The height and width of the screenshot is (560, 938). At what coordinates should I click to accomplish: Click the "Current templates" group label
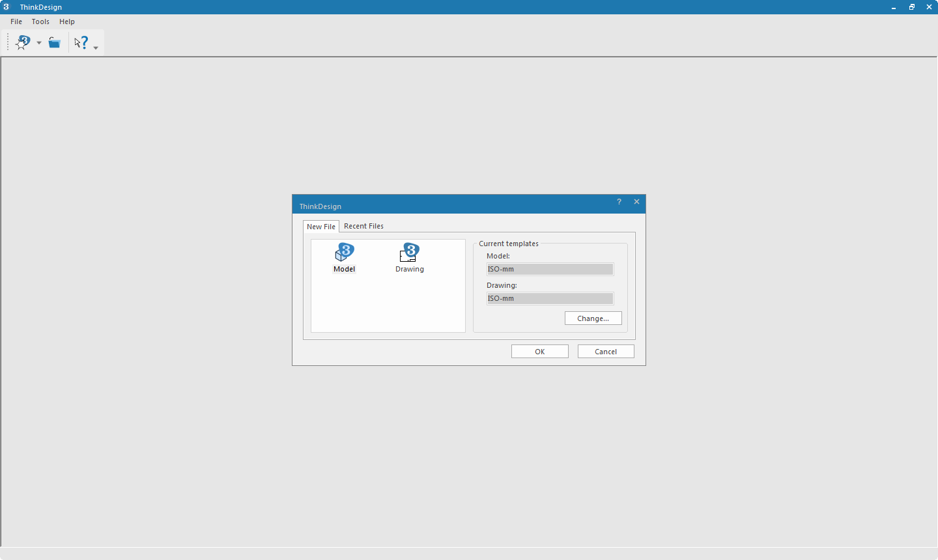[x=509, y=244]
